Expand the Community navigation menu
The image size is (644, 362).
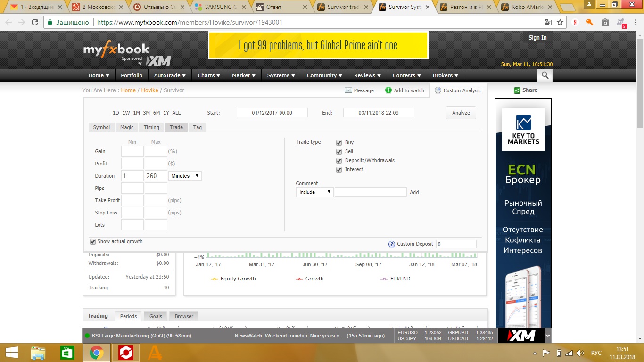coord(324,75)
